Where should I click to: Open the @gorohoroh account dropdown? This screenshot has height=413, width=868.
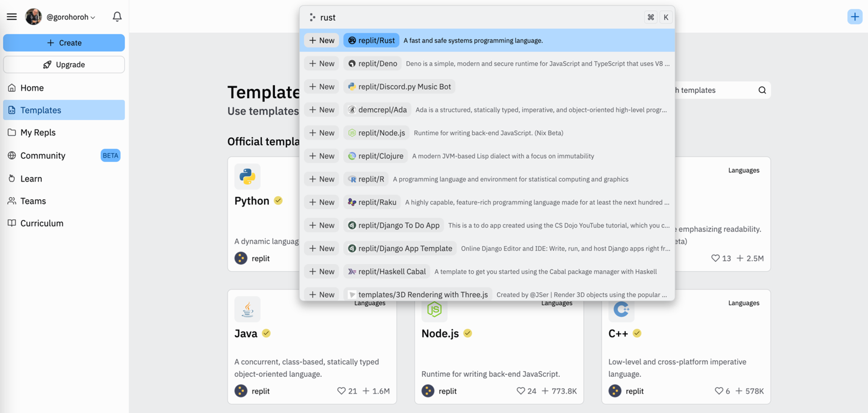70,17
